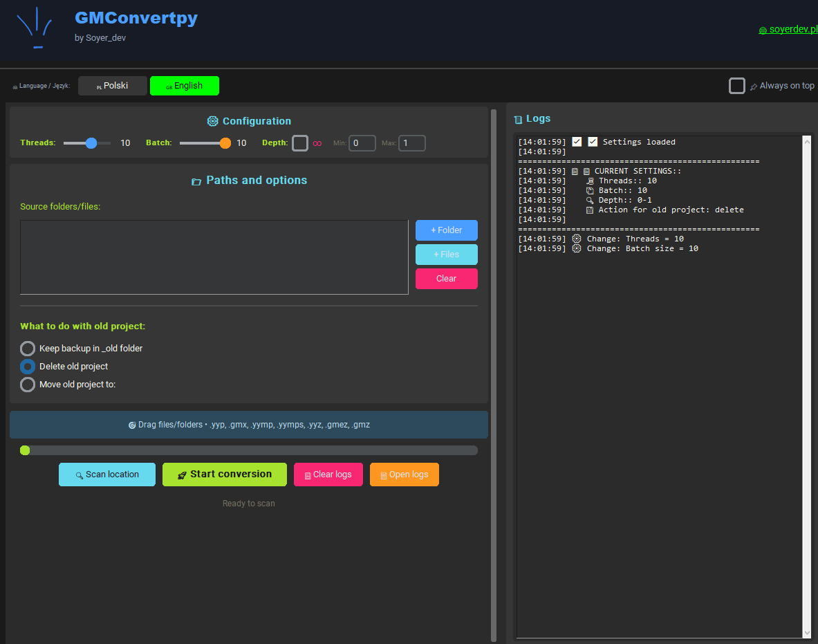
Task: Click the globe icon beside soyerdev.pl
Action: pyautogui.click(x=763, y=30)
